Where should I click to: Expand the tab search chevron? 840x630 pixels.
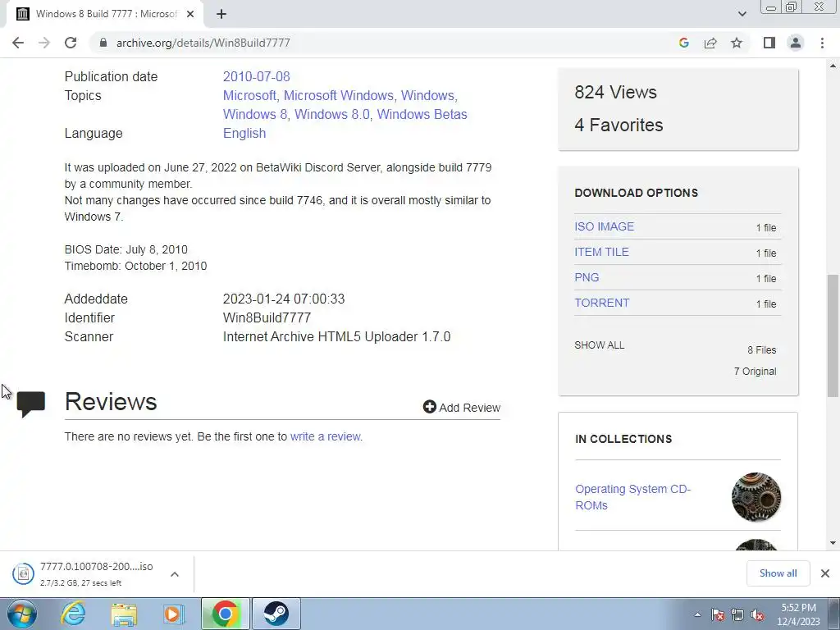(x=742, y=14)
